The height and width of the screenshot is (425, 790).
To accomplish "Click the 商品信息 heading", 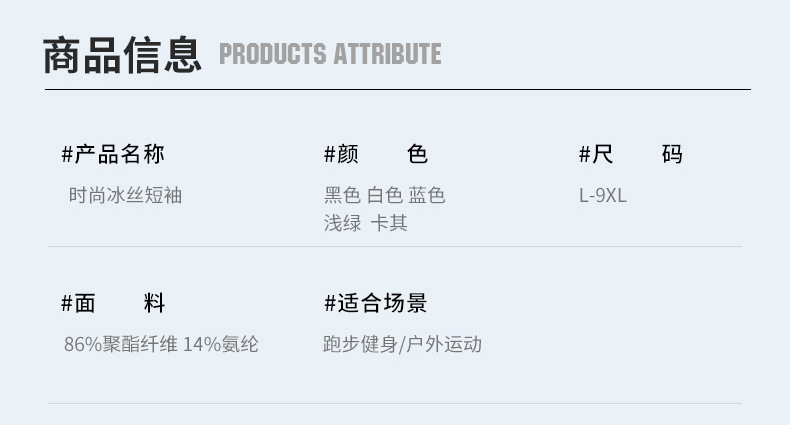I will click(122, 54).
